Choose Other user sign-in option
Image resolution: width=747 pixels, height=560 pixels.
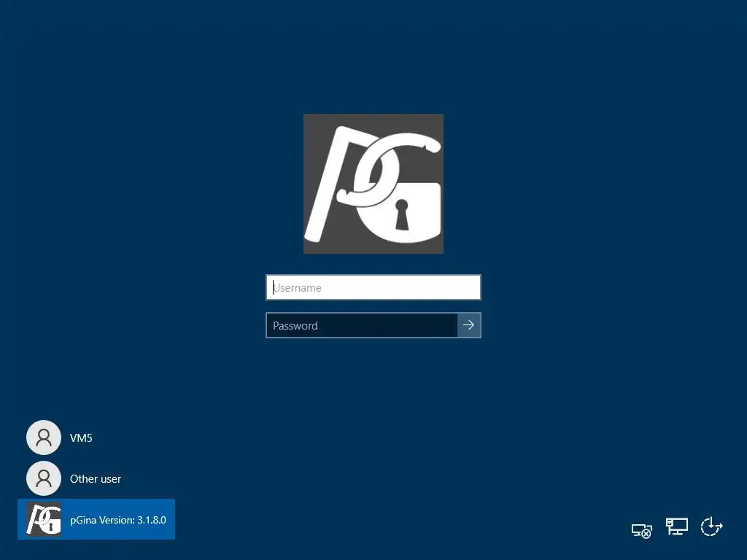point(96,478)
